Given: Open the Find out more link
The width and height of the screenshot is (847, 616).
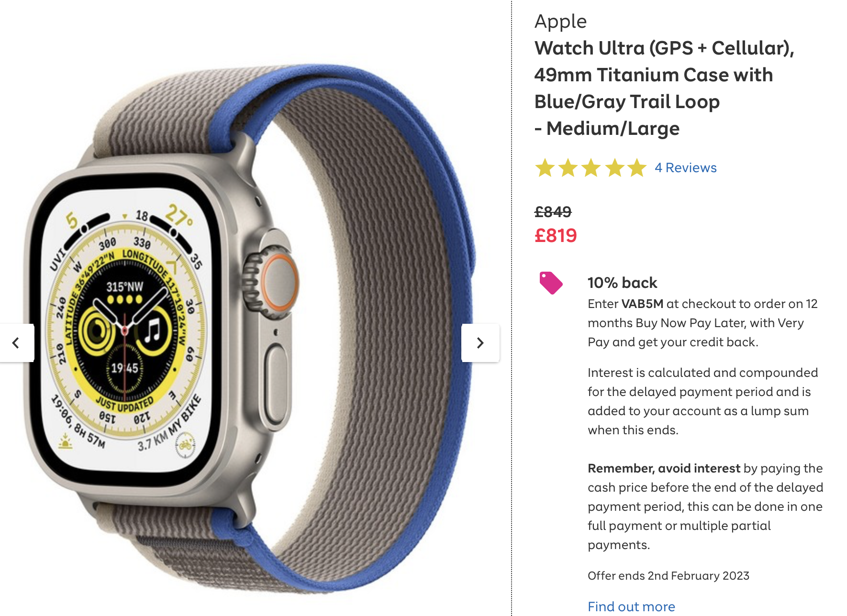Looking at the screenshot, I should point(631,606).
